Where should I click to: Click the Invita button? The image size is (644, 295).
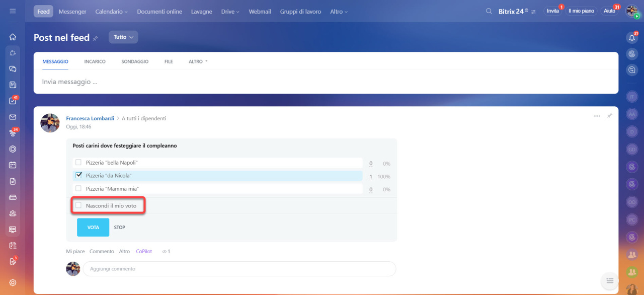point(553,11)
